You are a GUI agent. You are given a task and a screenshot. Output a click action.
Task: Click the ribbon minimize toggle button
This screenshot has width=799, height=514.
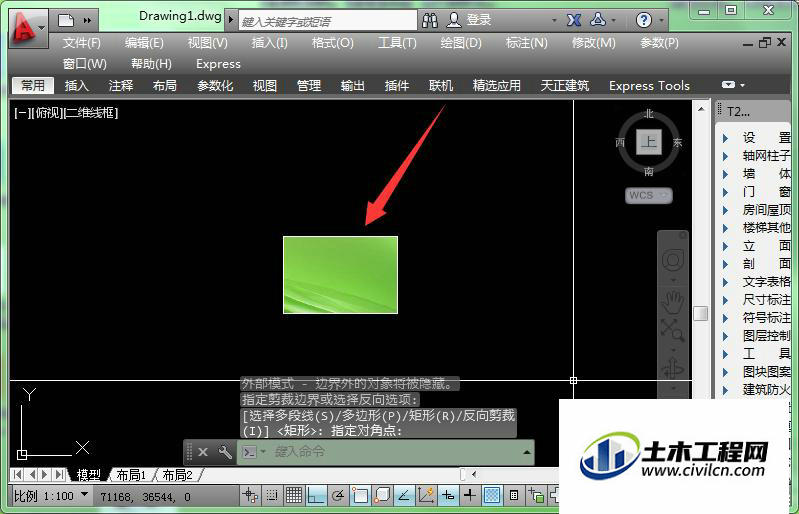point(728,85)
